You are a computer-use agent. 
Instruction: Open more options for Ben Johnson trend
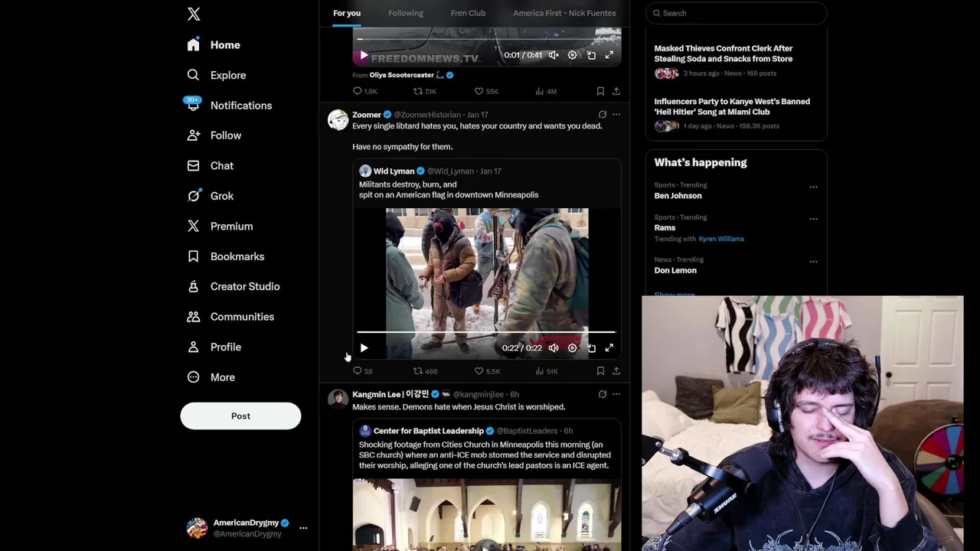coord(813,187)
